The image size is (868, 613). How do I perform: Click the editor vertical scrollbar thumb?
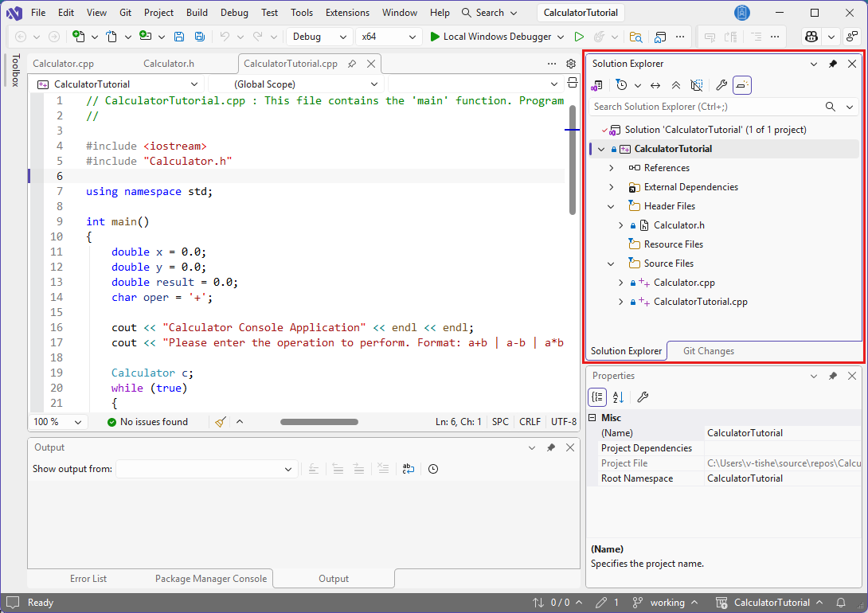[x=573, y=161]
